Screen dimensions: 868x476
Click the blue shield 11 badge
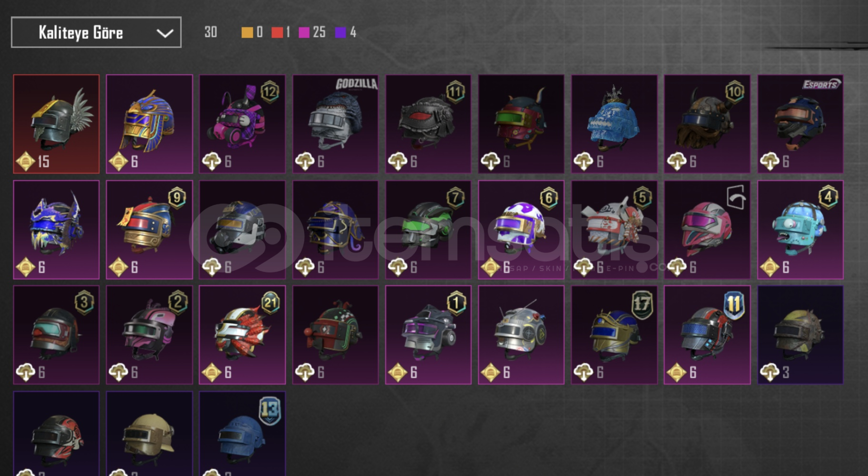(x=734, y=305)
